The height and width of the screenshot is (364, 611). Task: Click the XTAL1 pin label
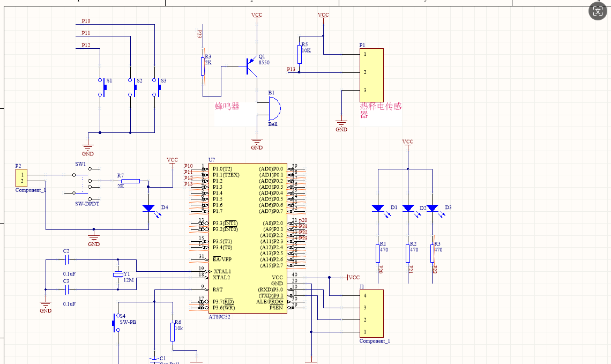(x=222, y=272)
